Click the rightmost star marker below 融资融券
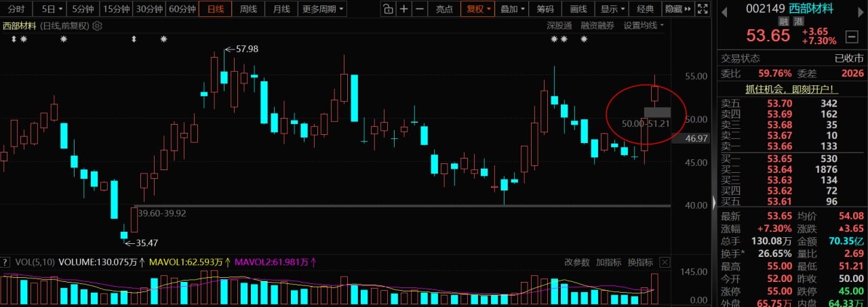The height and width of the screenshot is (307, 868). point(584,39)
